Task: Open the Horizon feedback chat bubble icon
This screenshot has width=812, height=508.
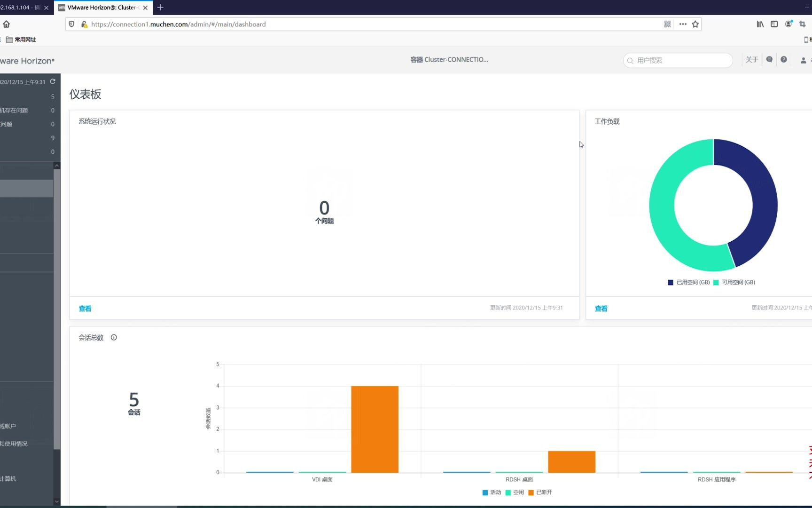Action: (769, 59)
